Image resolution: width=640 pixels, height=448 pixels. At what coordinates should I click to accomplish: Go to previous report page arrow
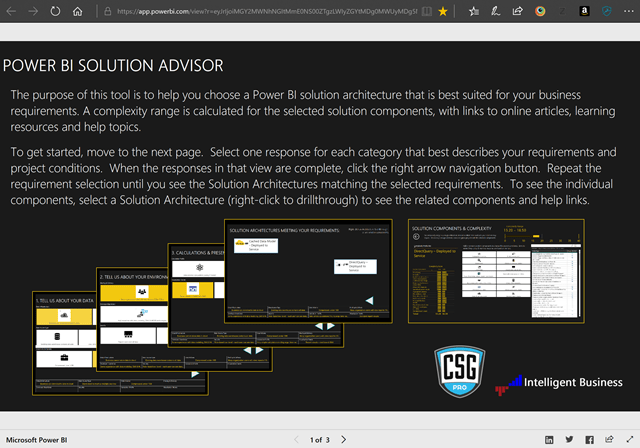click(x=297, y=439)
